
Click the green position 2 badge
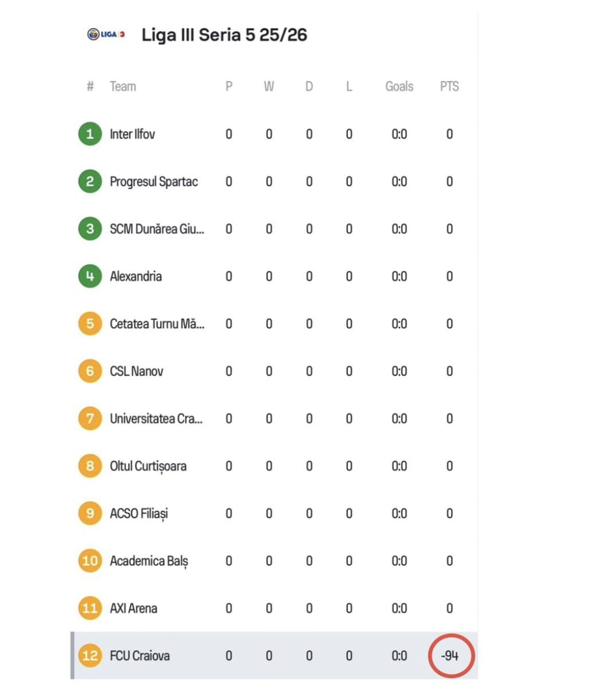[89, 182]
